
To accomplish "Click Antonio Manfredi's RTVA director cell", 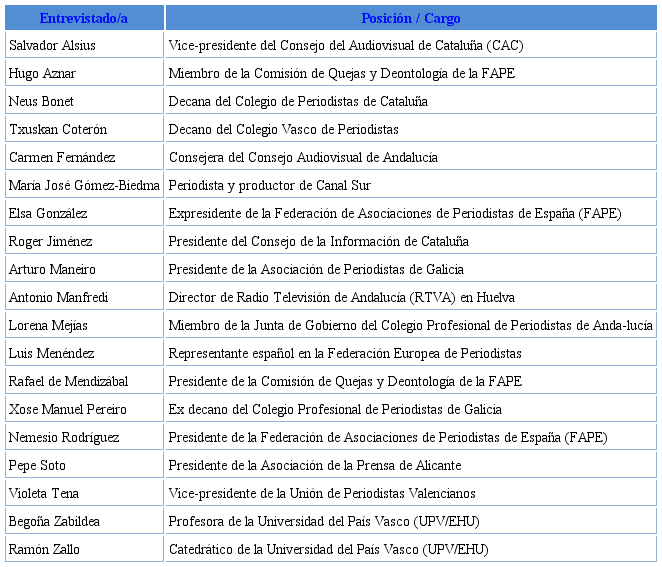I will coord(325,298).
